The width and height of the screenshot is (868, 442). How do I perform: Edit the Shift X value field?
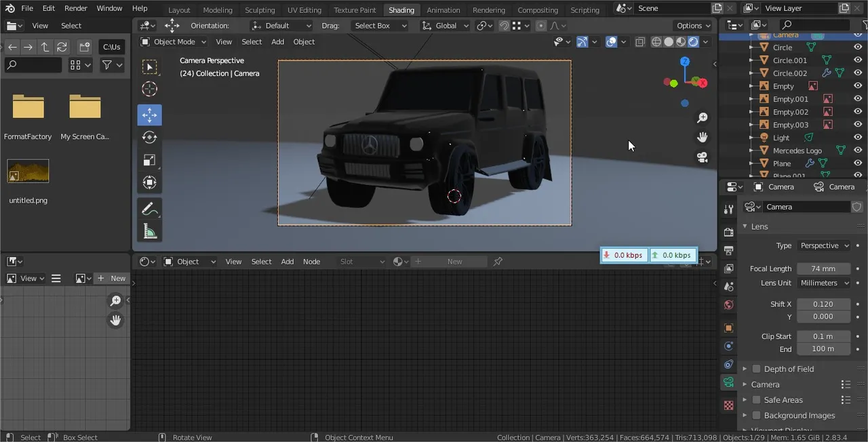823,304
